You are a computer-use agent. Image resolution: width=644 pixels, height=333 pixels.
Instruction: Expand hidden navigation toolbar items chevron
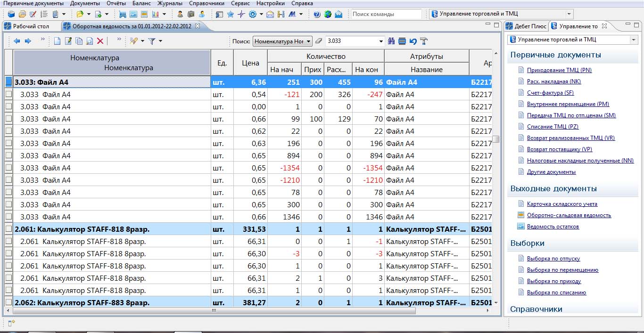tap(43, 40)
